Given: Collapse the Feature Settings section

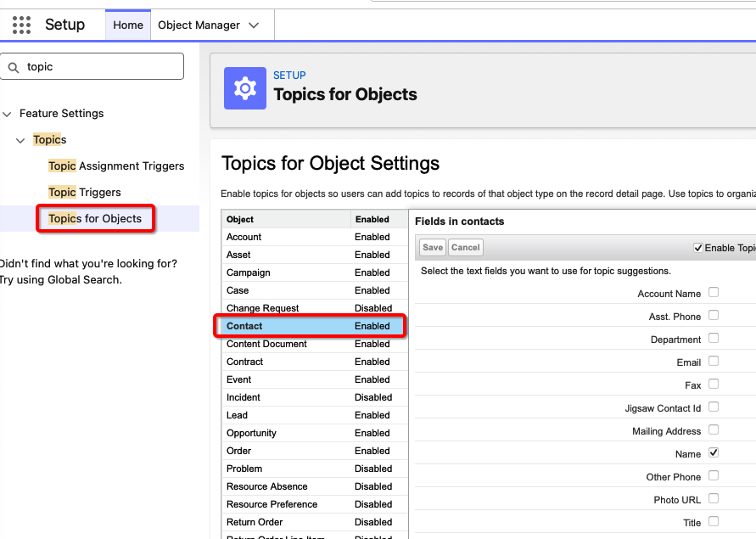Looking at the screenshot, I should point(8,114).
